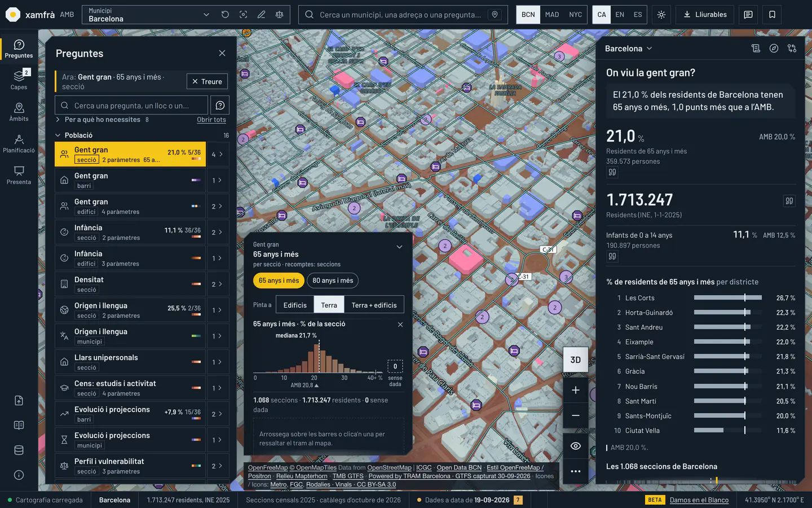The width and height of the screenshot is (812, 508).
Task: Collapse the Gent gran legend card chevron
Action: [x=399, y=247]
